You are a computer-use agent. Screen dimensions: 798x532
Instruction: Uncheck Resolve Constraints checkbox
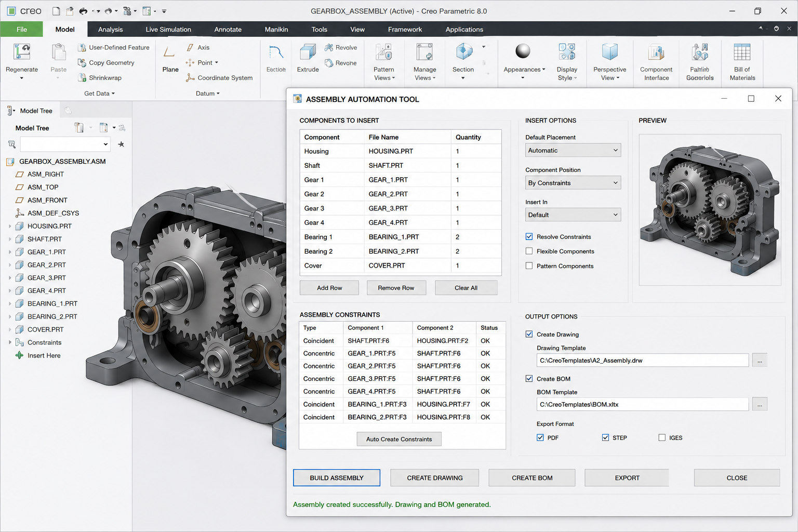click(x=529, y=236)
